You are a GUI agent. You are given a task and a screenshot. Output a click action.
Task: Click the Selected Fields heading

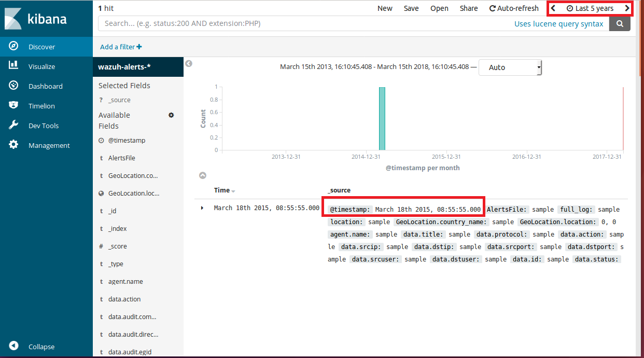(124, 86)
